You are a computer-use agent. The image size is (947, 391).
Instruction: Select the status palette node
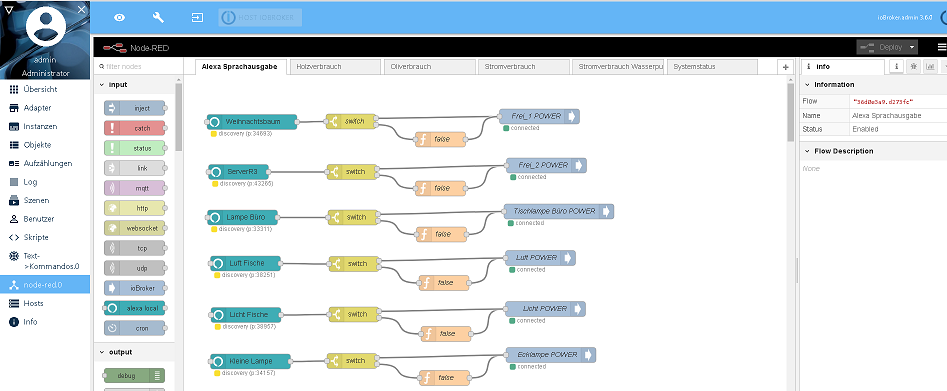[x=134, y=148]
